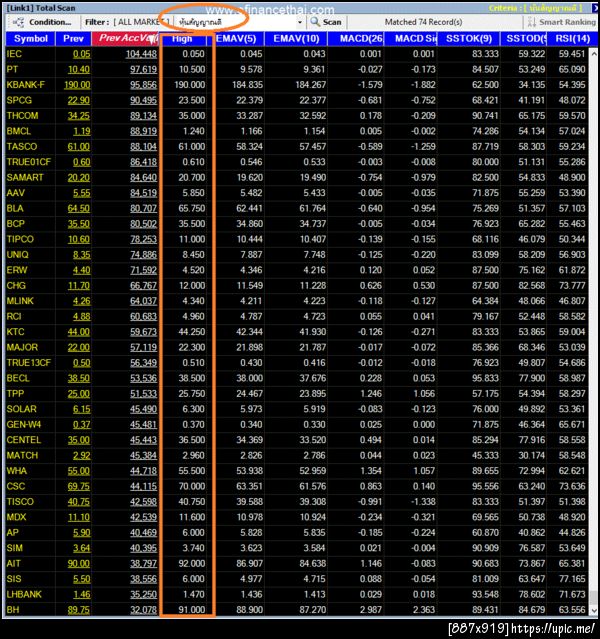Click High value 70.000 for CSC

point(192,487)
